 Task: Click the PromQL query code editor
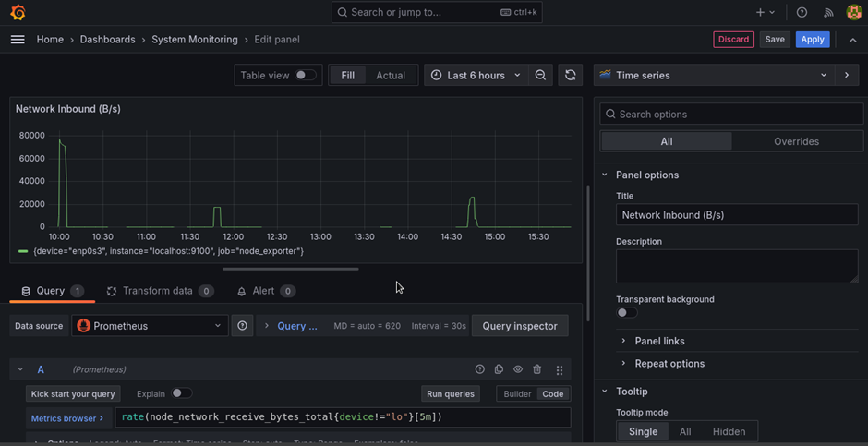click(x=343, y=417)
